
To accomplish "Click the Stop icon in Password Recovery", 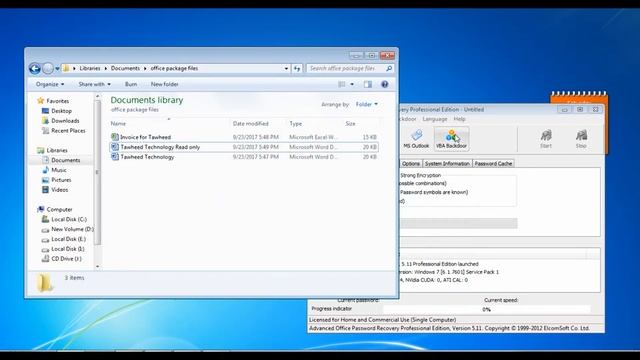I will tap(581, 139).
